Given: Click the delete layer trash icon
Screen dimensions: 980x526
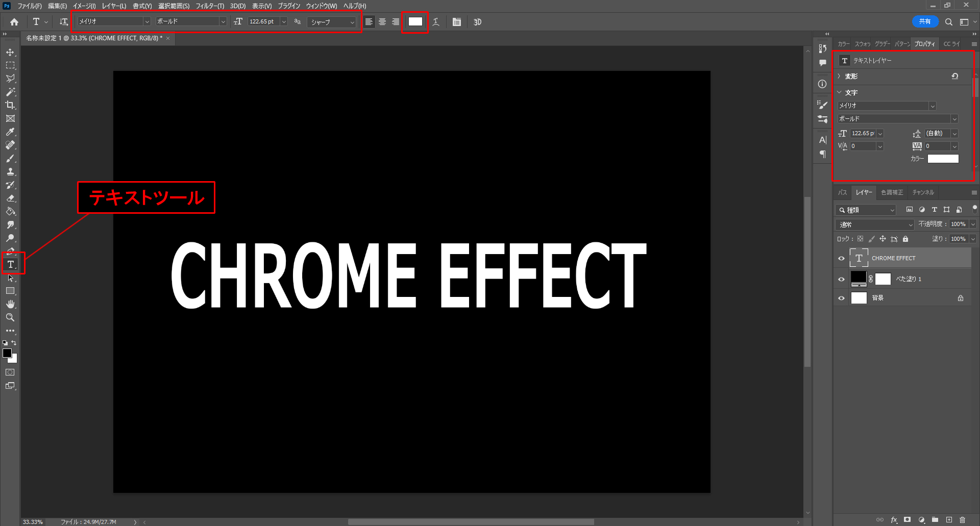Looking at the screenshot, I should coord(962,520).
